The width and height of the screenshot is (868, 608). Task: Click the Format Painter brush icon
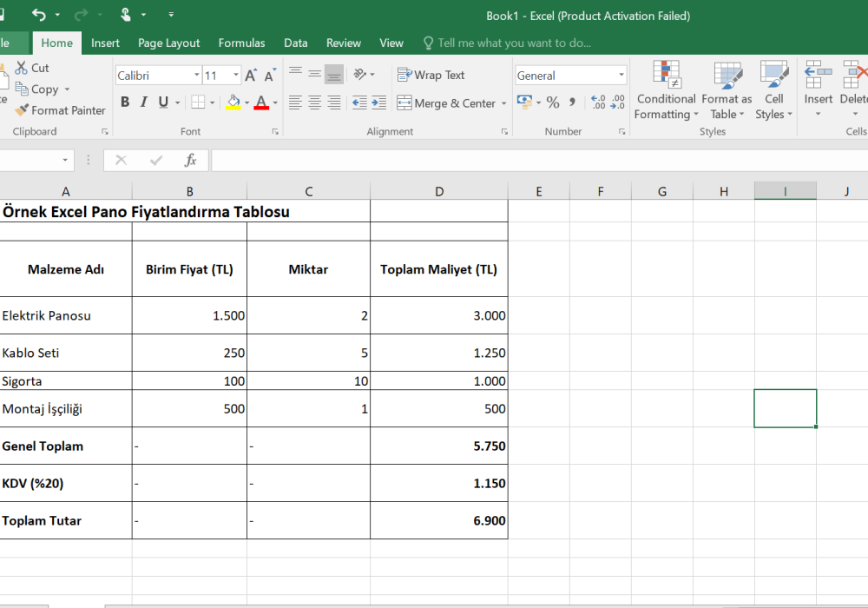[21, 110]
